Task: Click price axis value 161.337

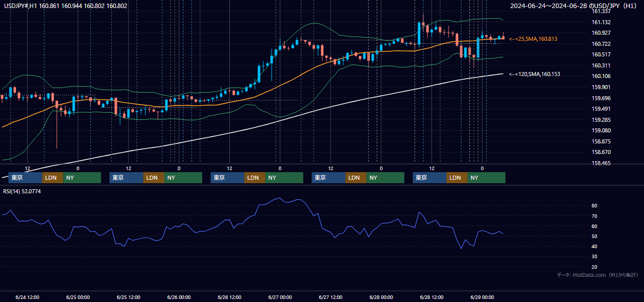Action: (x=601, y=11)
